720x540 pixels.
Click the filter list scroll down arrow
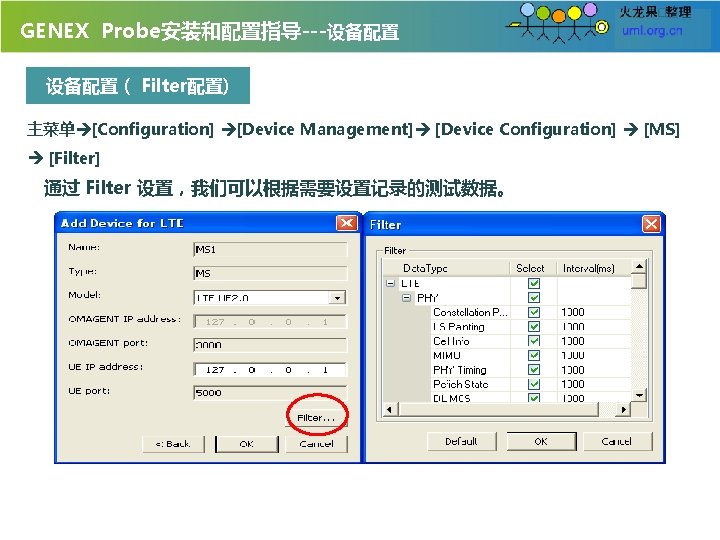coord(639,394)
